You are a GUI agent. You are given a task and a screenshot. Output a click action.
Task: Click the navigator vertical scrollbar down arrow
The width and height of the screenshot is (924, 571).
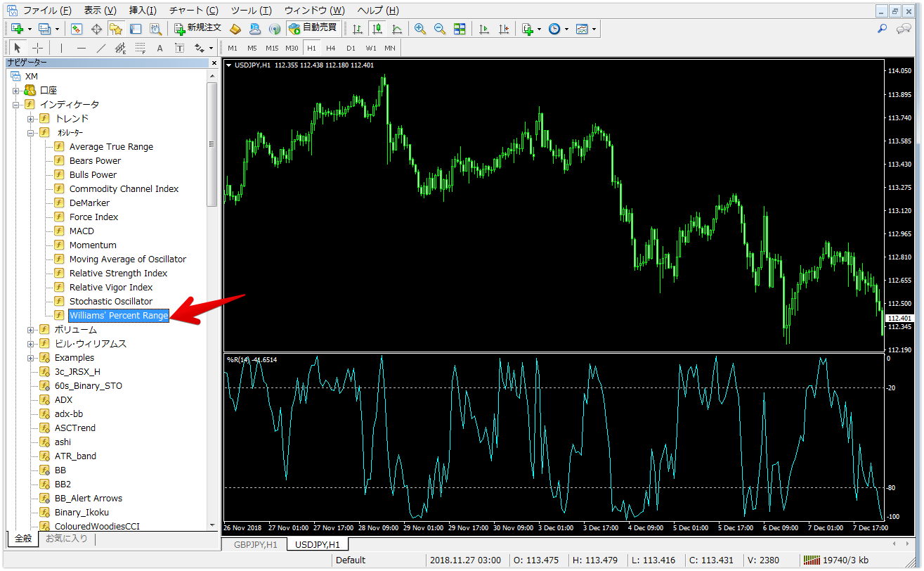[212, 525]
